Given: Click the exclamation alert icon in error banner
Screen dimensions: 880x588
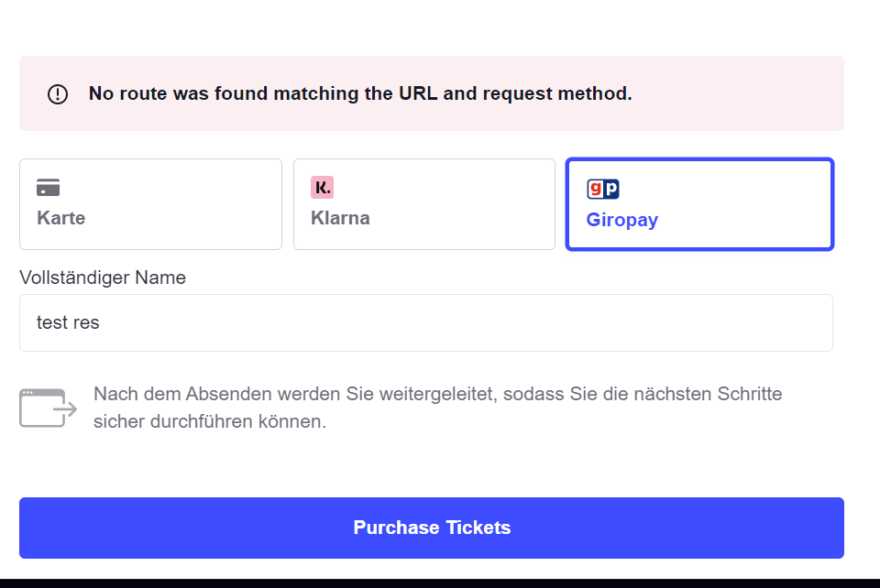Looking at the screenshot, I should click(58, 93).
